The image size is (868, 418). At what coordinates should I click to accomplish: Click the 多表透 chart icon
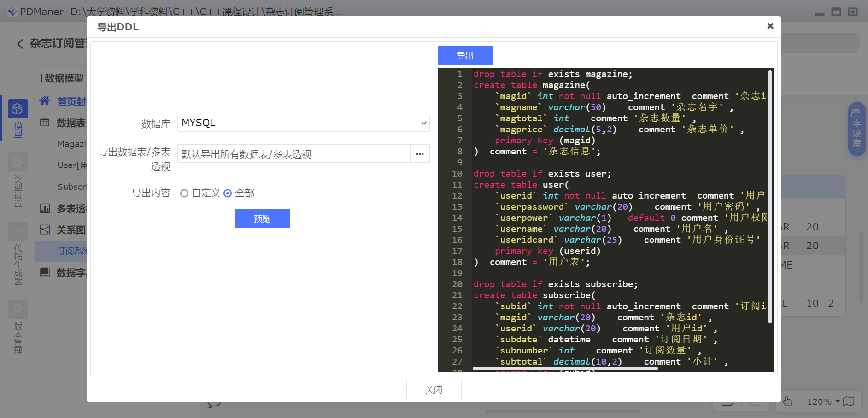[45, 208]
